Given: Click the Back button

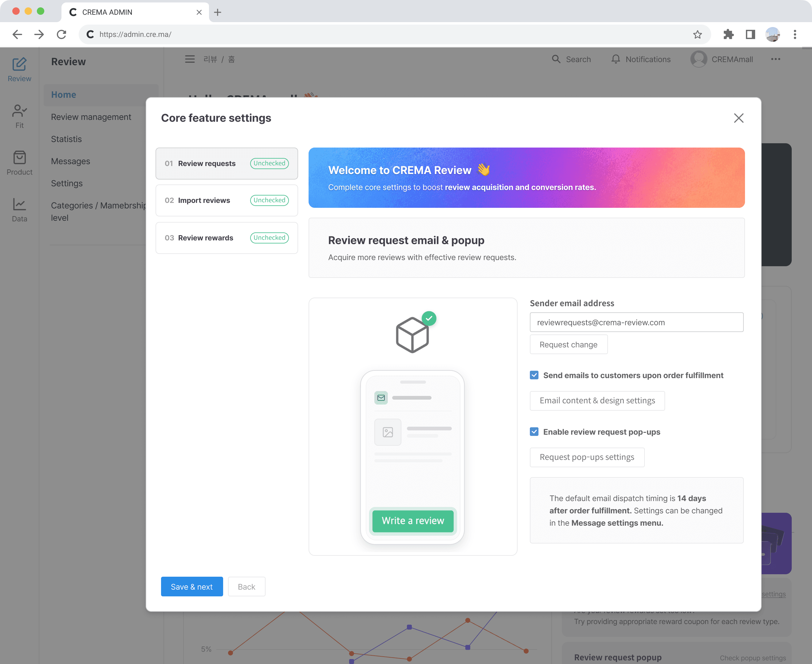Looking at the screenshot, I should (247, 587).
